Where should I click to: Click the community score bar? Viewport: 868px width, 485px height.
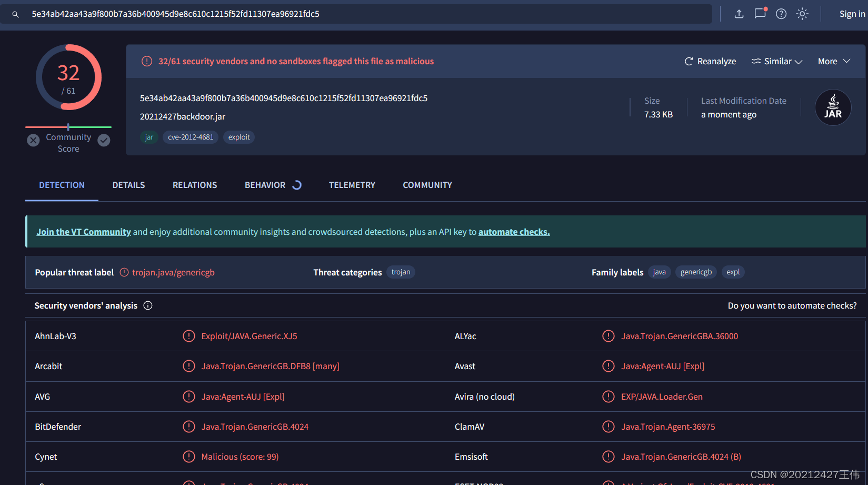(x=68, y=127)
